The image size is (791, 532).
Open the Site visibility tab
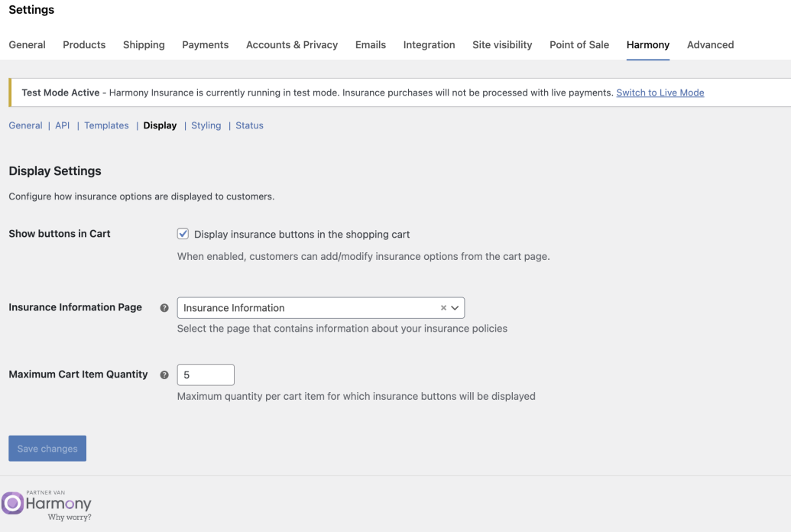pos(502,45)
